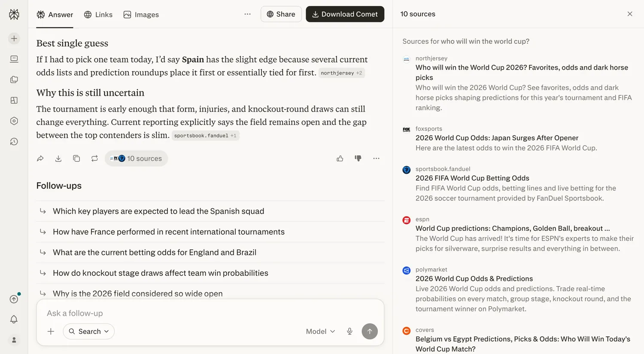The width and height of the screenshot is (644, 354).
Task: Click the sportsbook.fanduel +1 citation chip
Action: 205,136
